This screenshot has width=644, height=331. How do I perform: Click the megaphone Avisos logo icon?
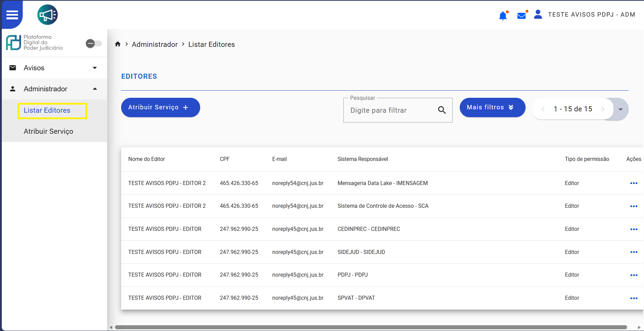tap(48, 15)
